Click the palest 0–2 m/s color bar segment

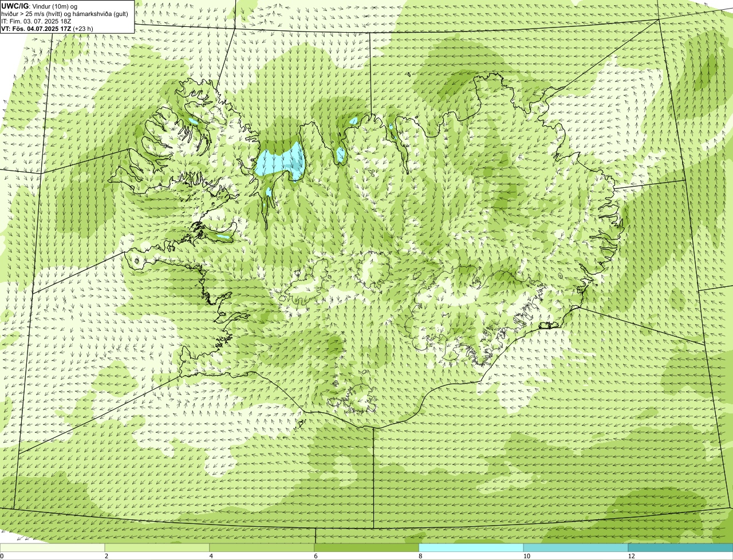[53, 547]
